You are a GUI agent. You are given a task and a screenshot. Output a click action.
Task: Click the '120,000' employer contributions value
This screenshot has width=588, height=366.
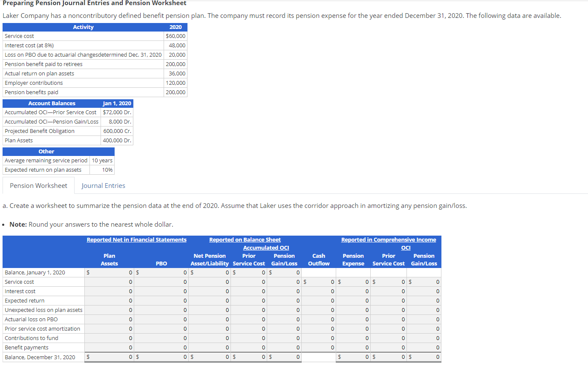point(176,83)
